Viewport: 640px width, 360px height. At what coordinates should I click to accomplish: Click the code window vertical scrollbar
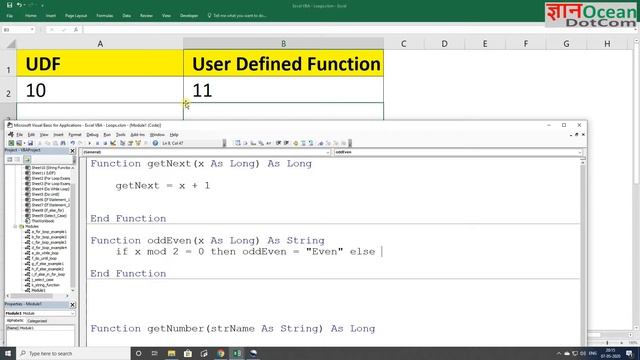tap(583, 253)
